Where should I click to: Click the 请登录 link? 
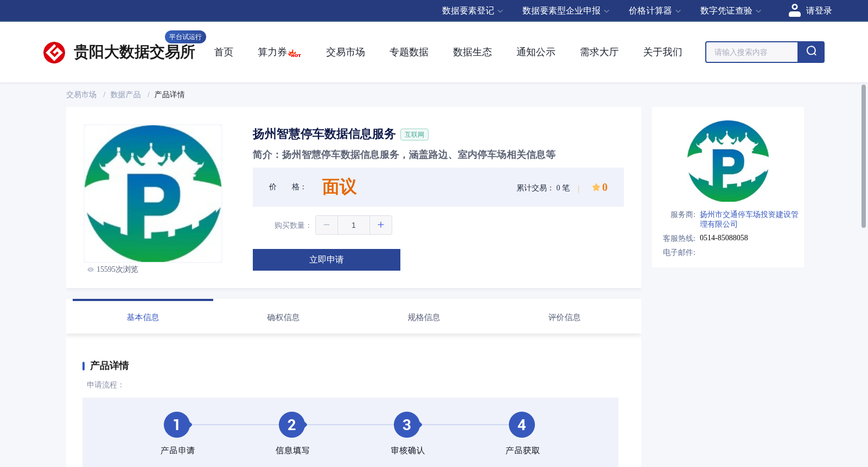(x=819, y=11)
